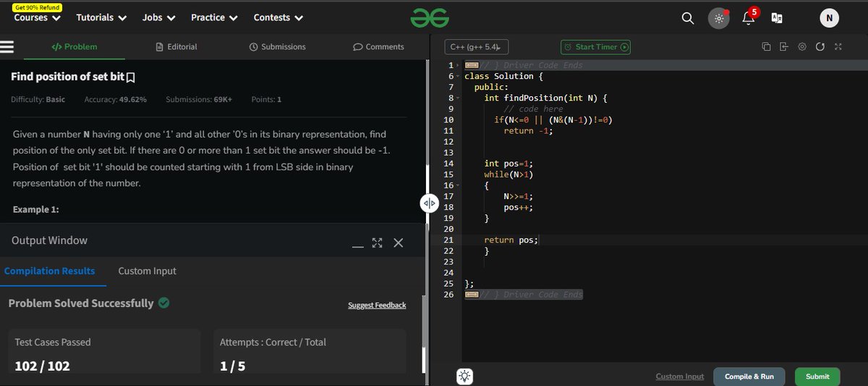Screen dimensions: 868x386
Task: Minimize the Output Window
Action: (x=358, y=246)
